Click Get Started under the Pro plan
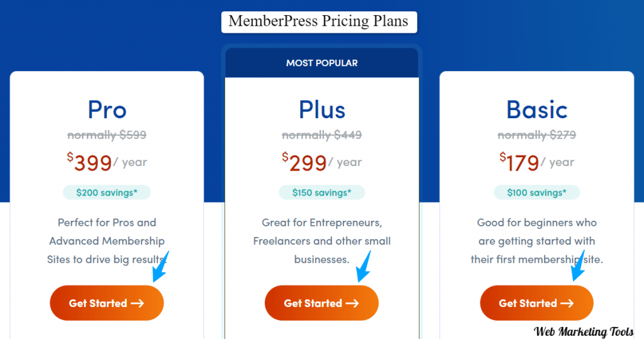This screenshot has width=644, height=339. [x=107, y=303]
